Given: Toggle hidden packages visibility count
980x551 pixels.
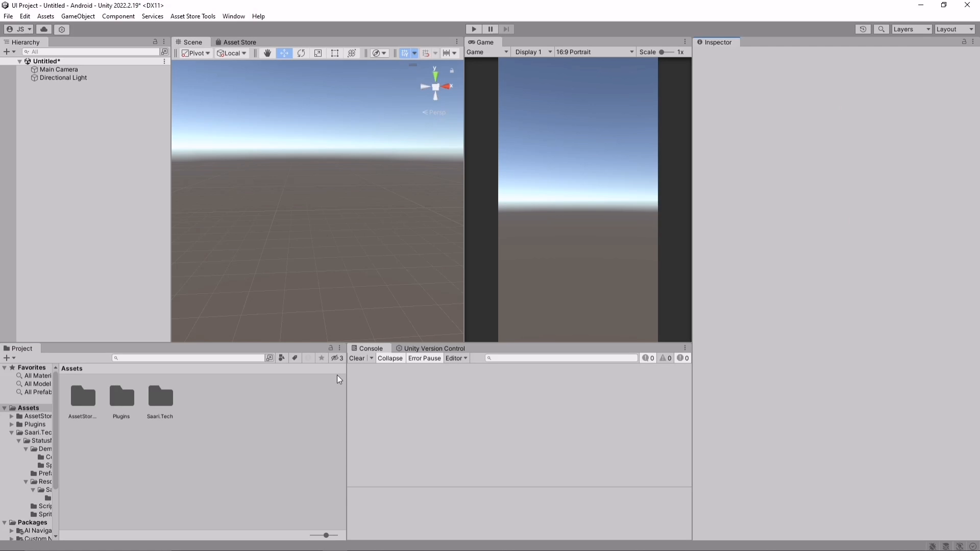Looking at the screenshot, I should tap(337, 358).
